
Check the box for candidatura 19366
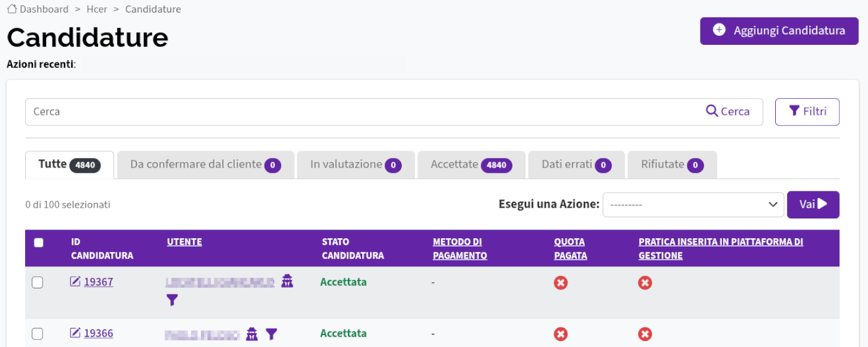click(x=37, y=334)
